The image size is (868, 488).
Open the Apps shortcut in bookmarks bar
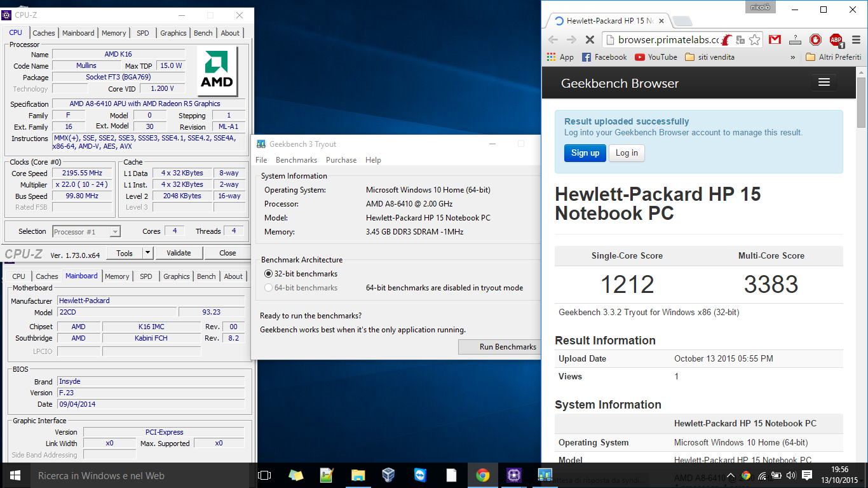coord(560,57)
